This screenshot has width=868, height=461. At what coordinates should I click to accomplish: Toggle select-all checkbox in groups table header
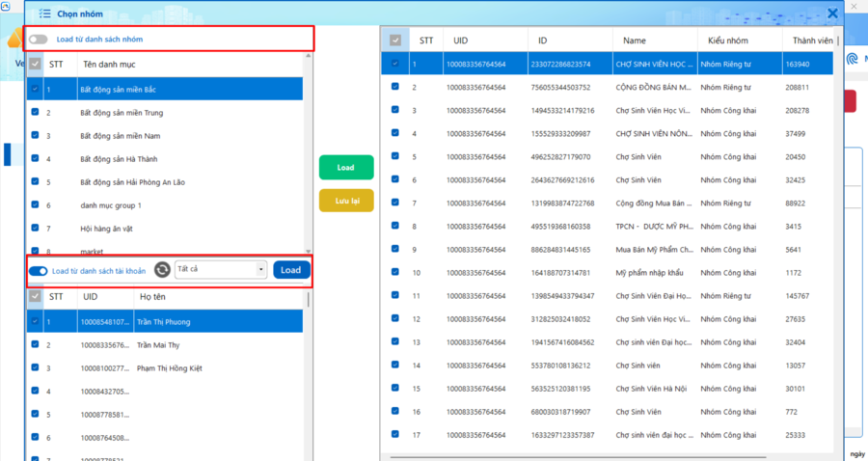[395, 41]
